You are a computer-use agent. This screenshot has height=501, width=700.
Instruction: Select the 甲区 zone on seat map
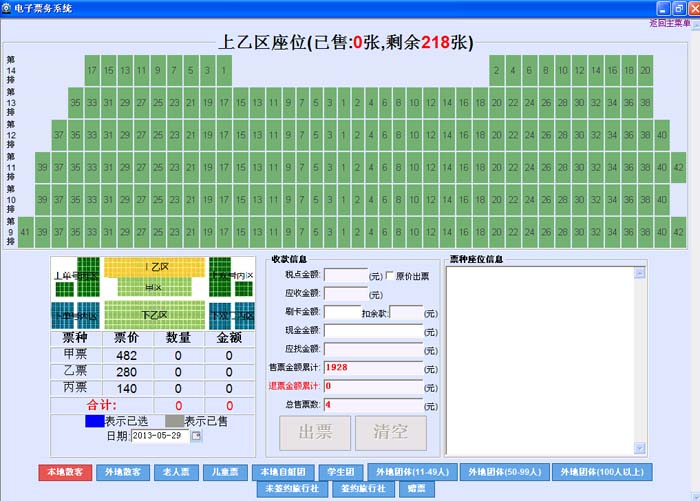point(155,287)
